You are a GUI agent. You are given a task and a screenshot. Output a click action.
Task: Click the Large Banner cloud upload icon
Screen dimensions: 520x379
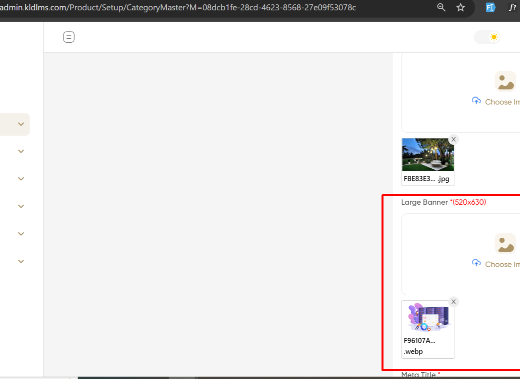click(x=476, y=263)
